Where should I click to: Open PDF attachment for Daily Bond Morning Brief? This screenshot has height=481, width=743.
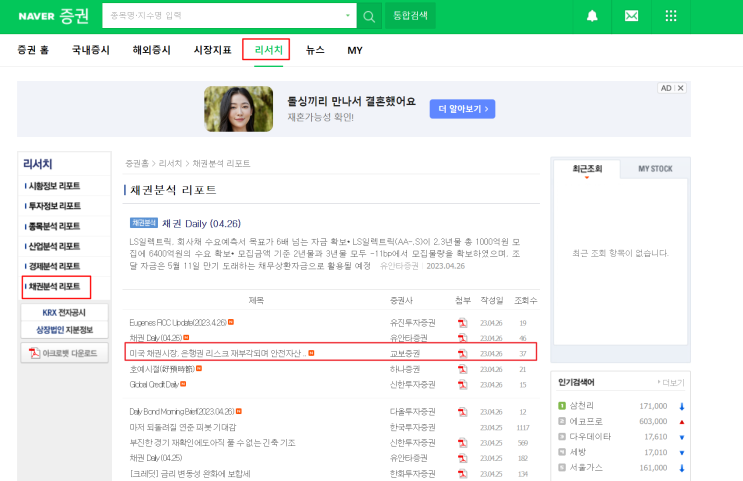pos(462,412)
